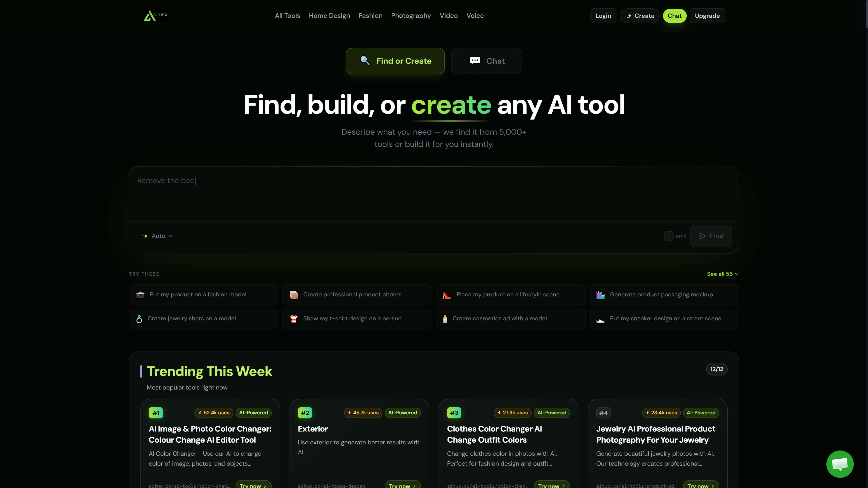Click the #1 rank badge
This screenshot has width=868, height=488.
pos(156,413)
